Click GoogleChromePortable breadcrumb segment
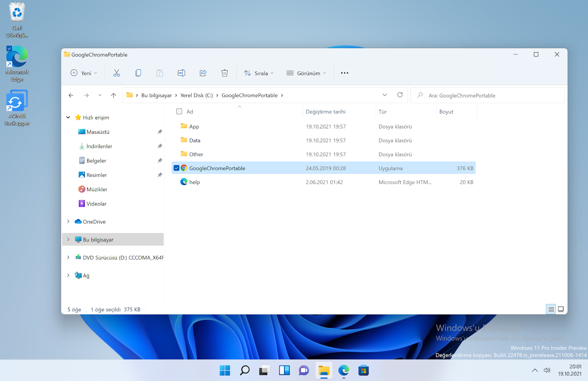The image size is (588, 381). click(250, 95)
